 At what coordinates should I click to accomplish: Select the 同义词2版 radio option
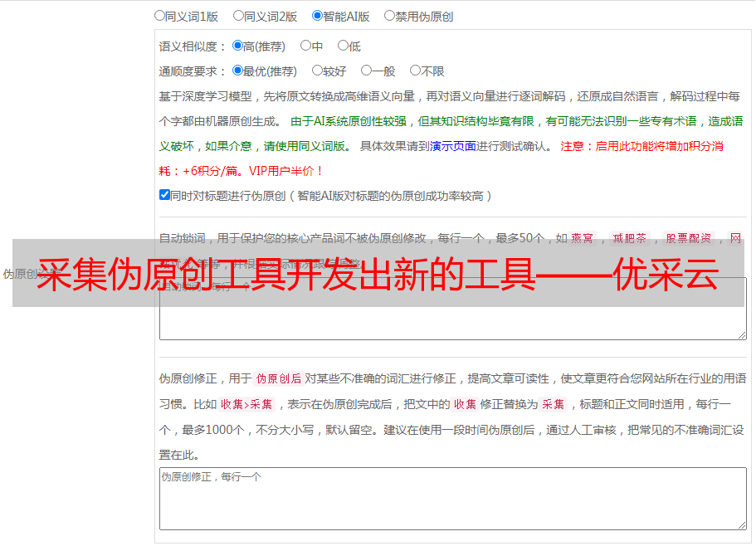tap(238, 16)
